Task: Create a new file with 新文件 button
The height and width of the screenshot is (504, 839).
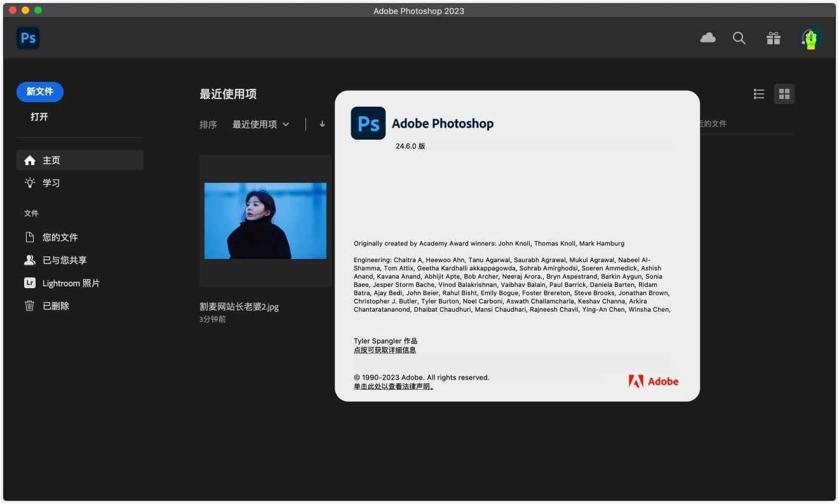Action: pos(40,92)
